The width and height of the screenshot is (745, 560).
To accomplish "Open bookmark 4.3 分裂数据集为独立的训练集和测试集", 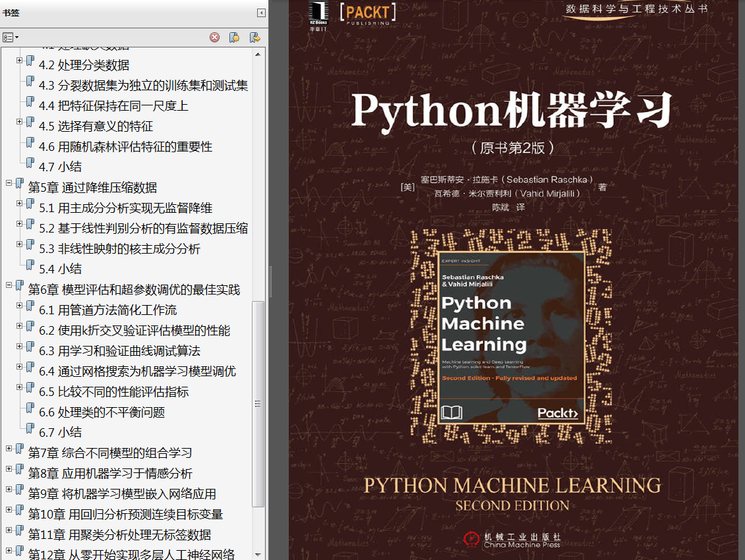I will [144, 86].
